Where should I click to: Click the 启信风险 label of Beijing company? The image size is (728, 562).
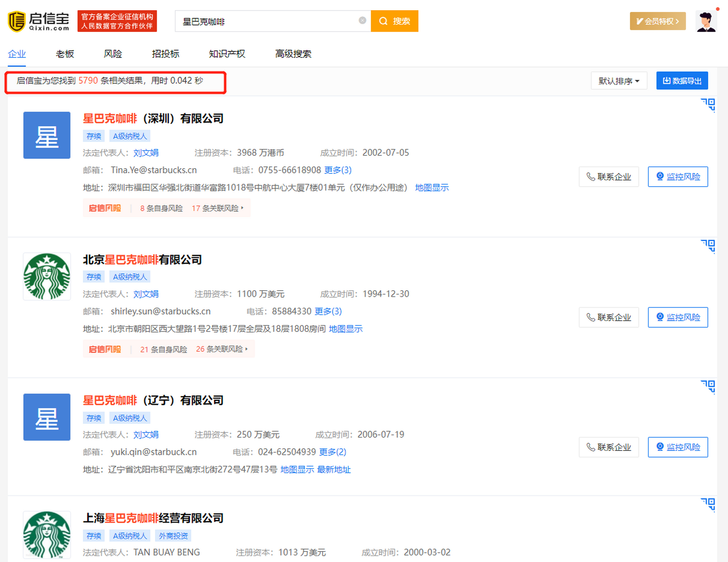coord(105,349)
